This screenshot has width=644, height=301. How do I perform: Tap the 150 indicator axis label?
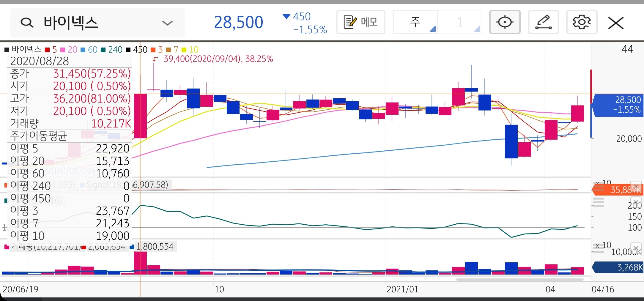(x=635, y=217)
